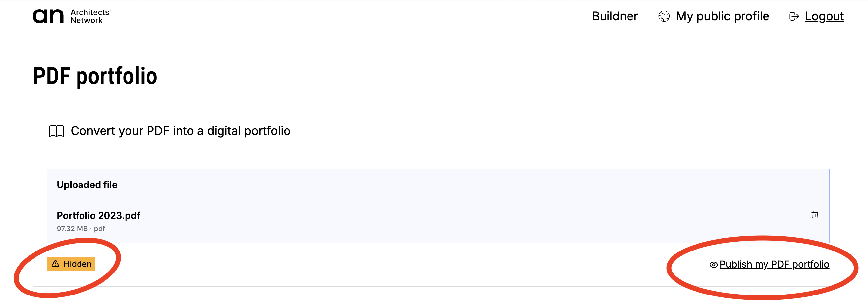The width and height of the screenshot is (868, 306).
Task: Open the Portfolio 2023.pdf file name
Action: click(x=98, y=215)
